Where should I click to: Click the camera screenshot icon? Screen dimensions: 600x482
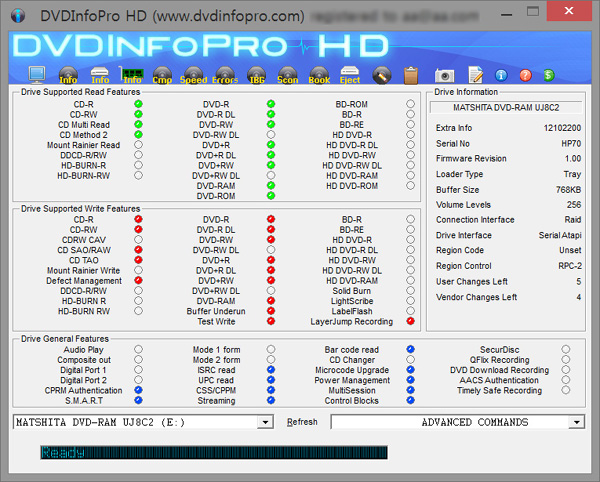point(444,76)
